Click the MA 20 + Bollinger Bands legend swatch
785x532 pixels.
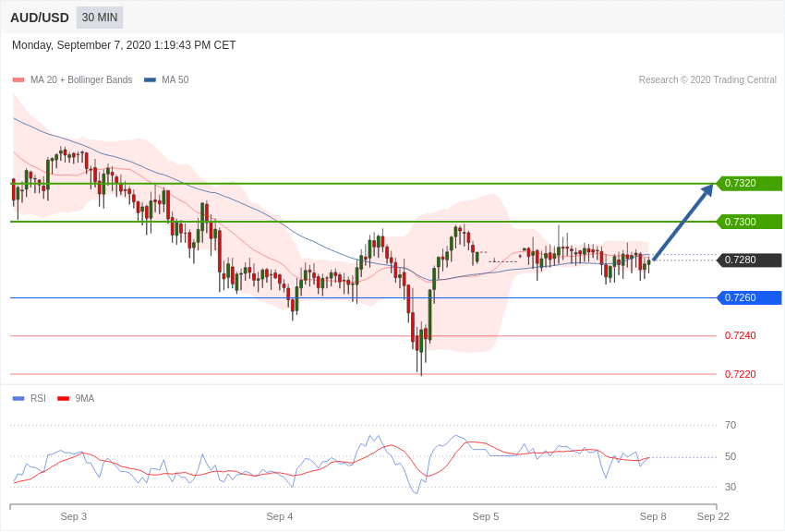pos(18,80)
